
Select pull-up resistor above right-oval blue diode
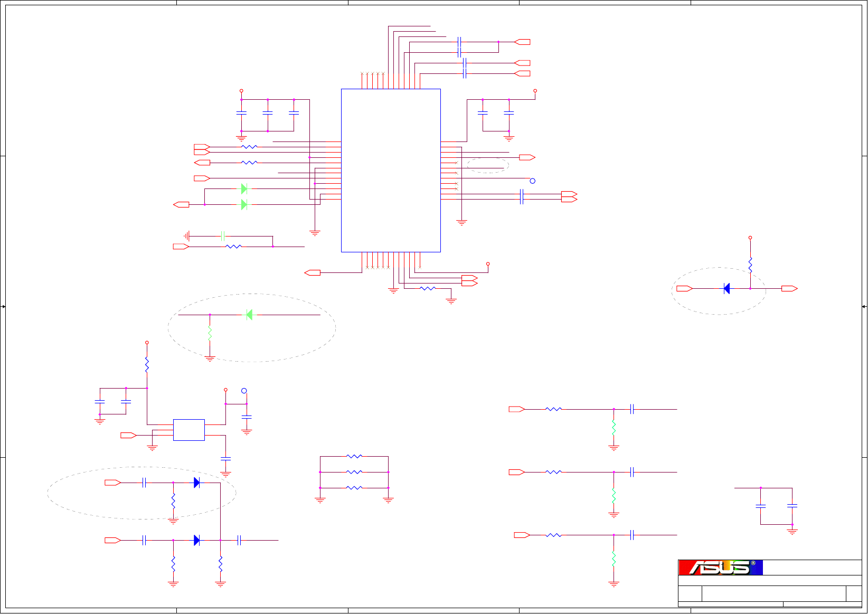pyautogui.click(x=750, y=265)
